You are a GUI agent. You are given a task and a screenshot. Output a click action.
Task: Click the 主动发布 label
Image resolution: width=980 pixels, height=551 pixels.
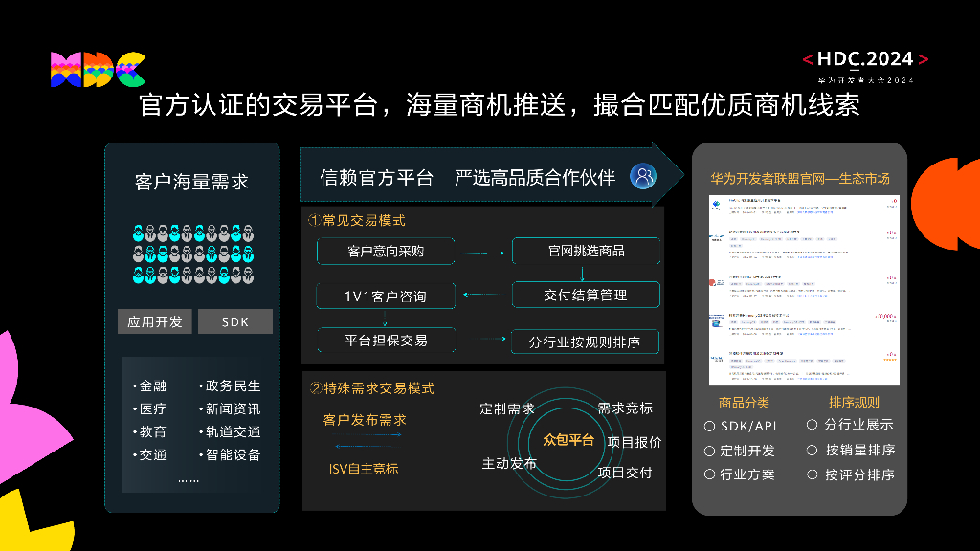509,464
